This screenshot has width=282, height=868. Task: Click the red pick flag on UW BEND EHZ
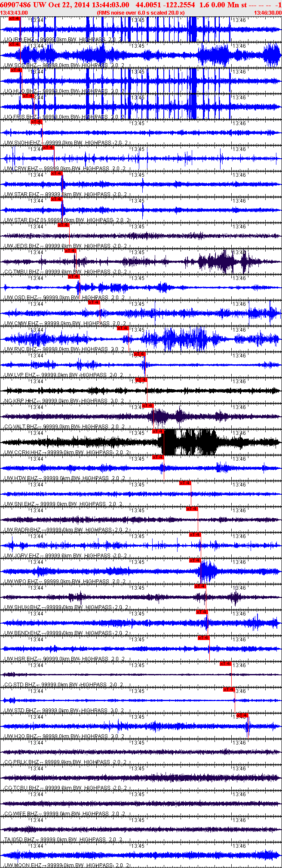[202, 612]
